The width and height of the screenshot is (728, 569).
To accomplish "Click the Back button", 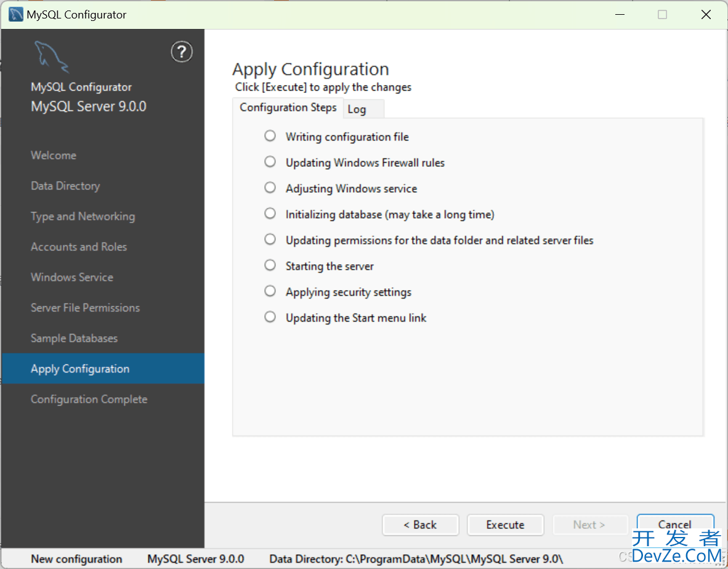I will coord(421,525).
